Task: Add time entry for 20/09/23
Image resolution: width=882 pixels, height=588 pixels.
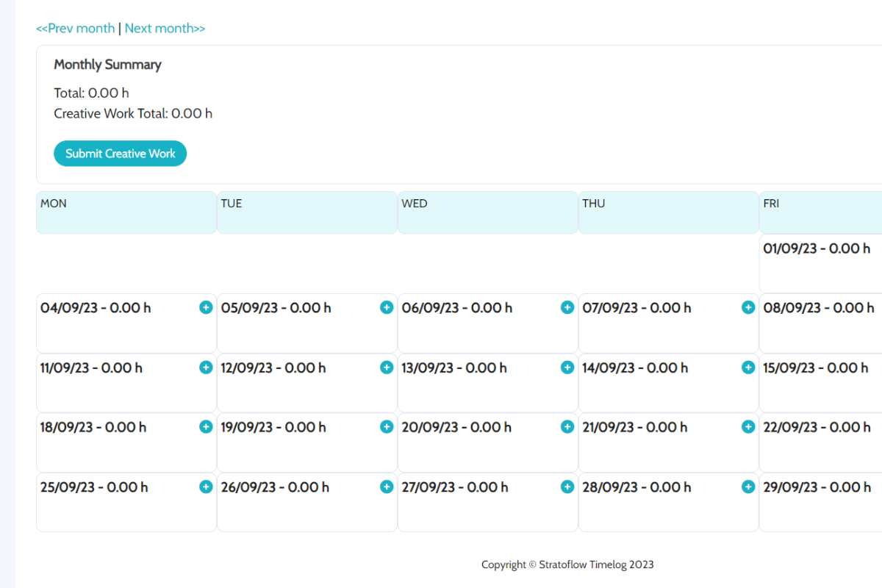Action: 567,426
